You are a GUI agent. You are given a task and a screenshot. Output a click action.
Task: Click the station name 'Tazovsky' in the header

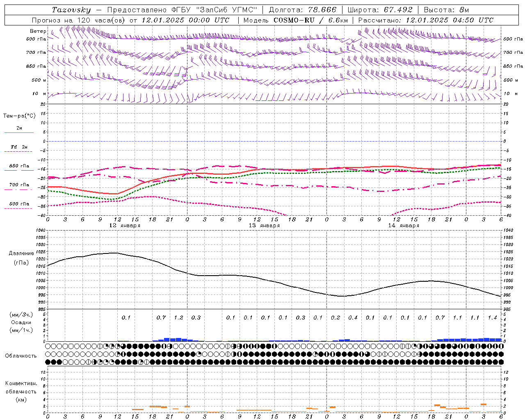pos(71,10)
